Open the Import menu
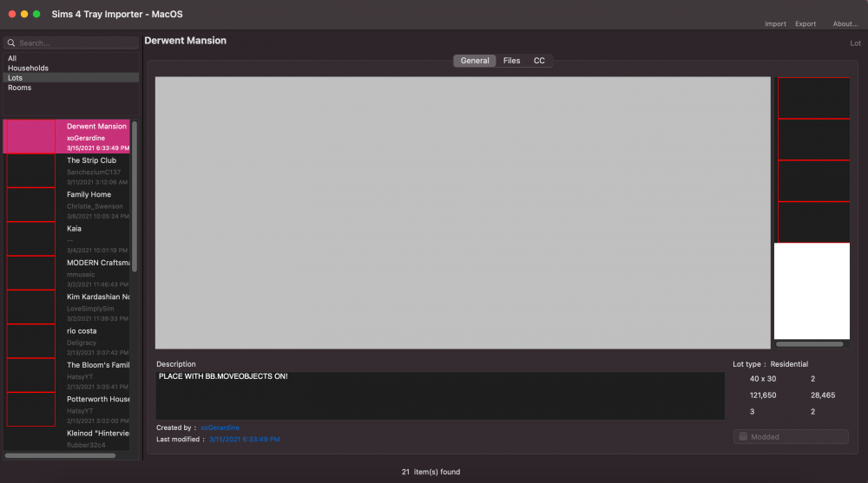Viewport: 868px width, 483px height. click(x=775, y=23)
